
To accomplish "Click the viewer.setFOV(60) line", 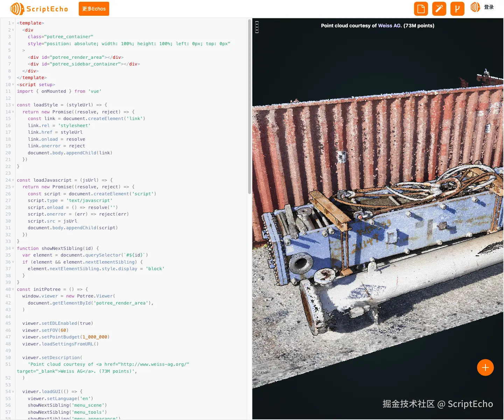I will click(x=45, y=330).
